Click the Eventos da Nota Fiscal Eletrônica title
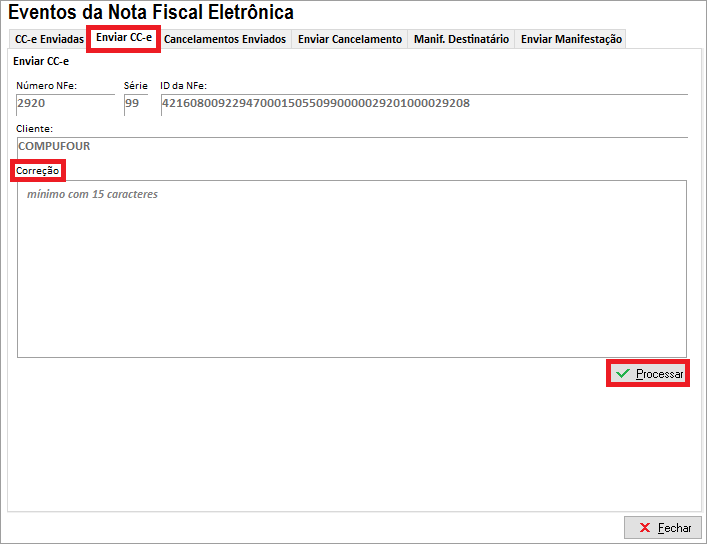The width and height of the screenshot is (707, 545). (151, 13)
